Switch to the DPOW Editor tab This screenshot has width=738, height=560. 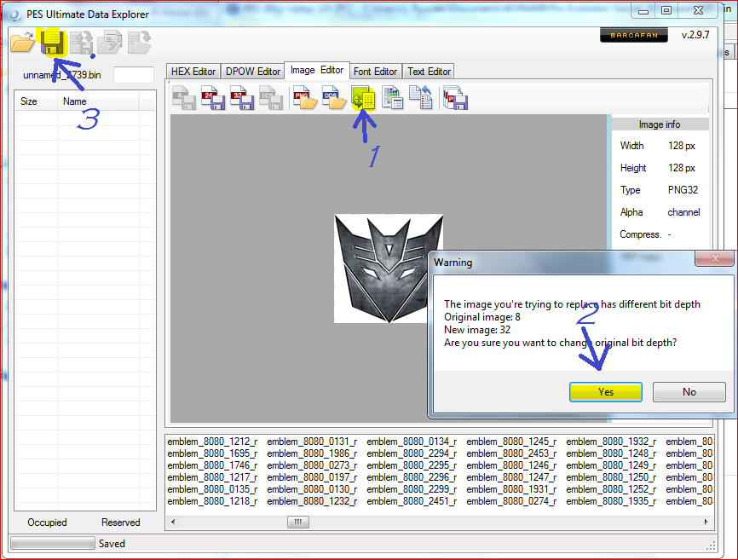pyautogui.click(x=253, y=72)
